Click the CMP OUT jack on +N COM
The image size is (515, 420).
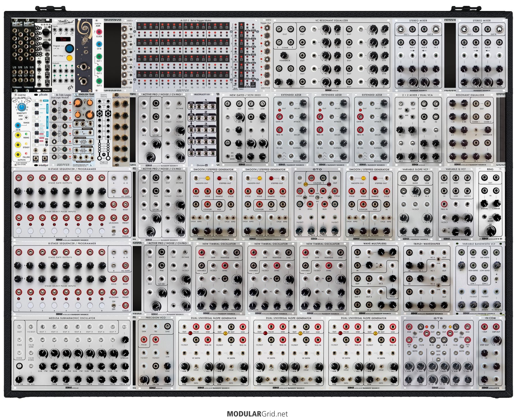click(x=496, y=327)
